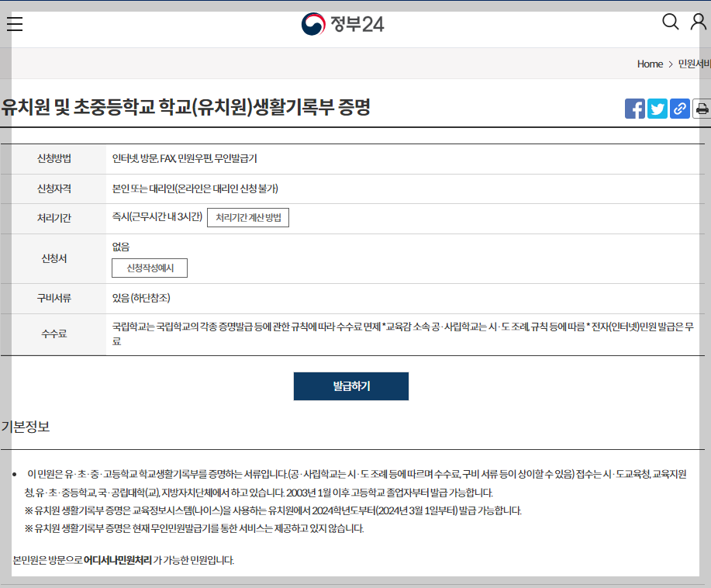This screenshot has width=711, height=588.
Task: Click the page scrollbar on the right
Action: pos(707,310)
